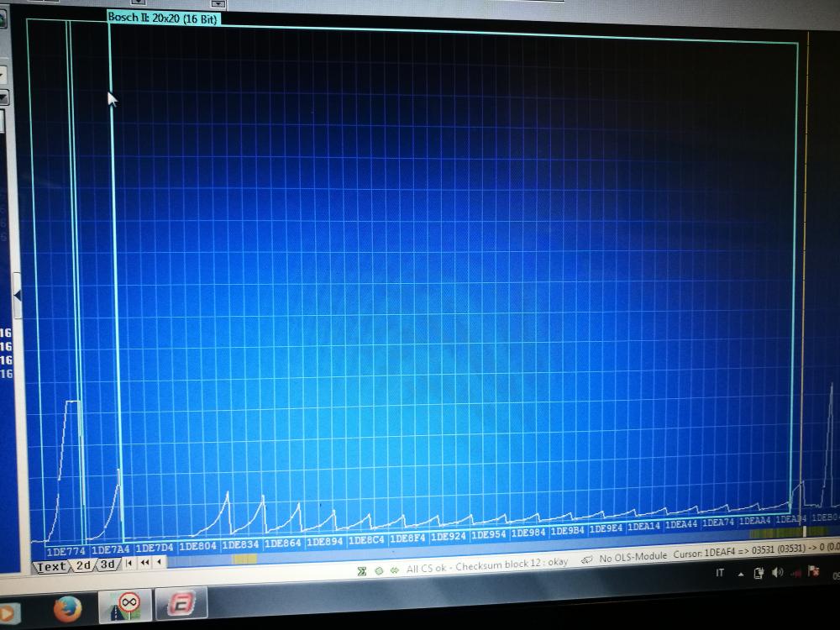
Task: Click address label 1DEA44
Action: click(681, 524)
